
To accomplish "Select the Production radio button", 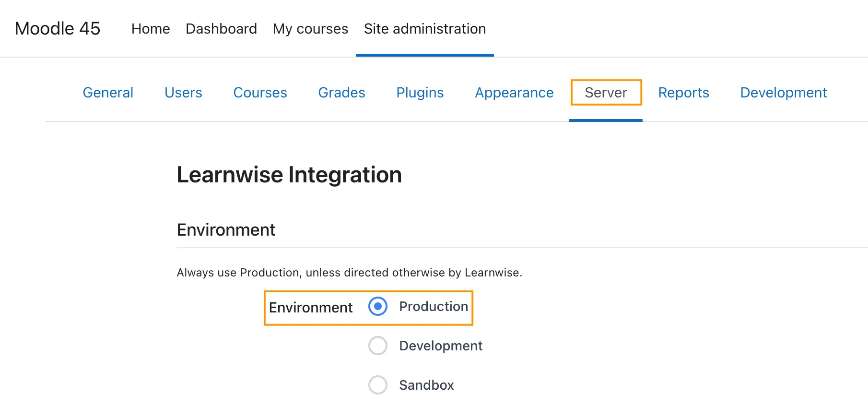I will [x=378, y=306].
